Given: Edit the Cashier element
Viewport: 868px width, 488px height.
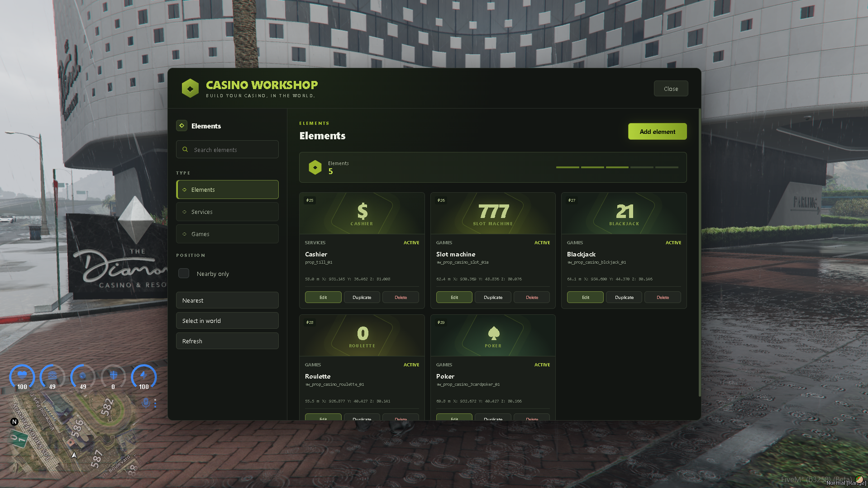Looking at the screenshot, I should [323, 297].
